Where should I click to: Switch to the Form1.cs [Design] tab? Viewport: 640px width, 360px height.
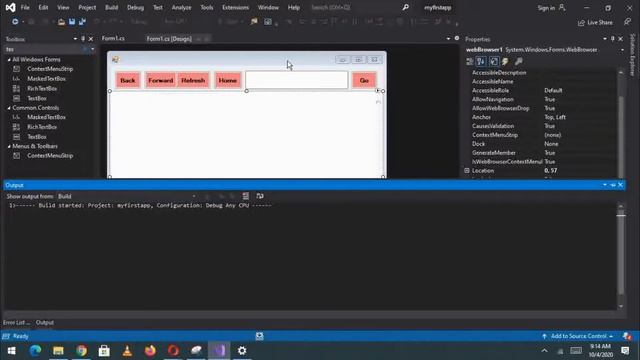tap(169, 39)
